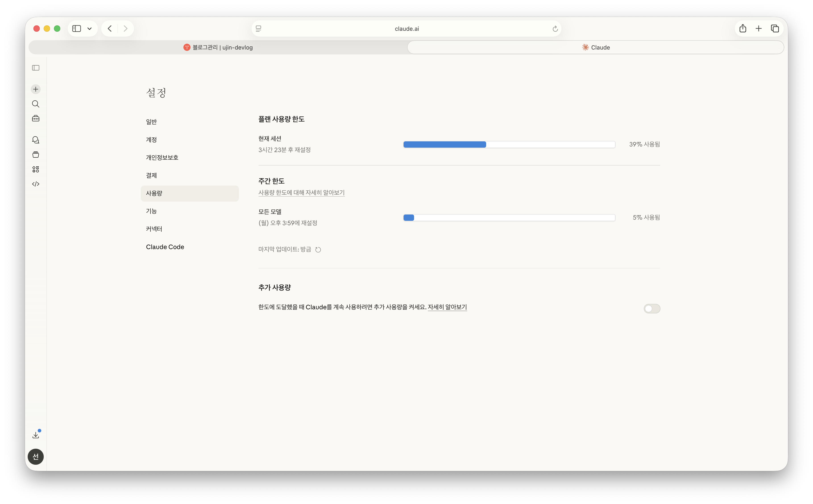Click 자세히 알아보기 link under 추가 사용량

pyautogui.click(x=447, y=307)
